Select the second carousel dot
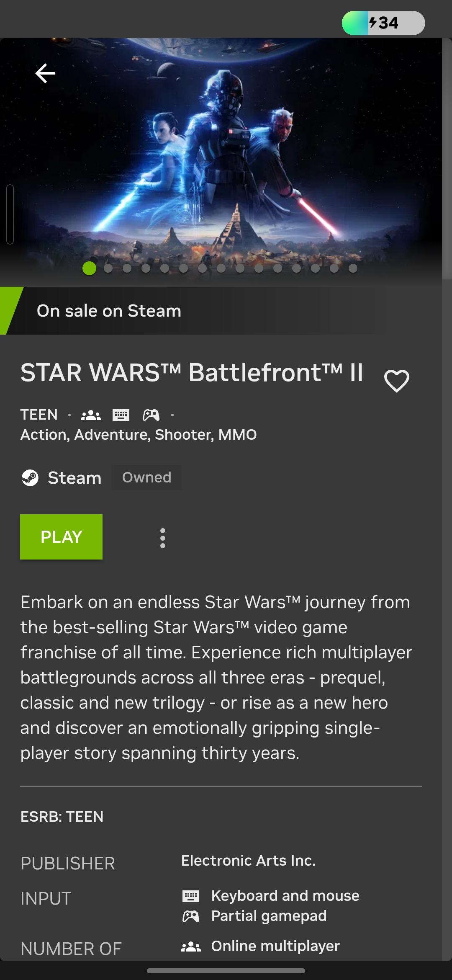 click(108, 268)
